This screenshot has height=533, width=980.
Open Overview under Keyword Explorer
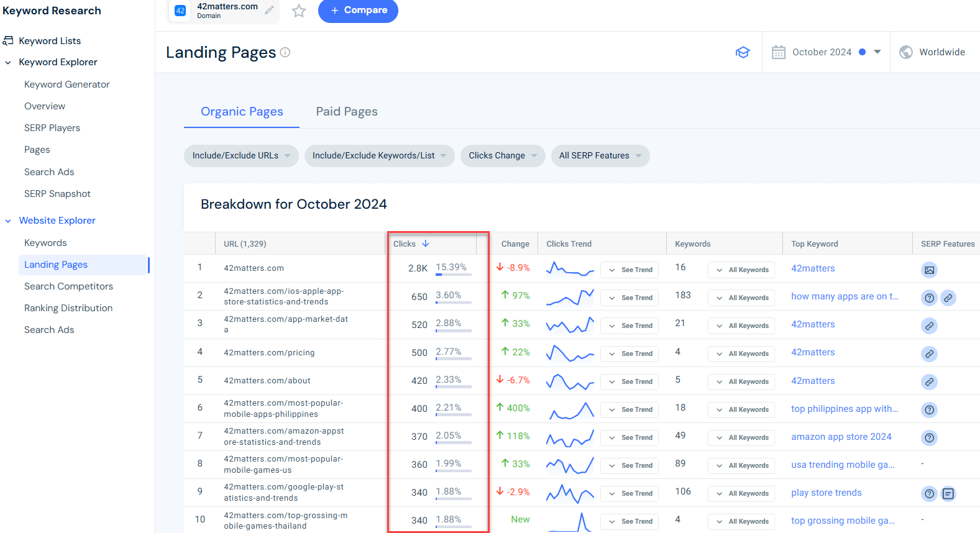pyautogui.click(x=45, y=106)
